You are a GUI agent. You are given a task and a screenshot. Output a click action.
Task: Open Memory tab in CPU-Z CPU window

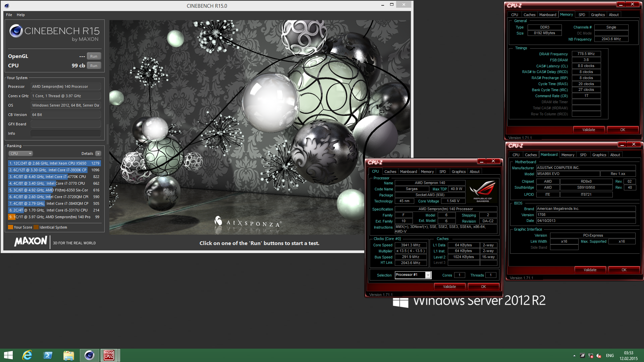click(x=427, y=172)
